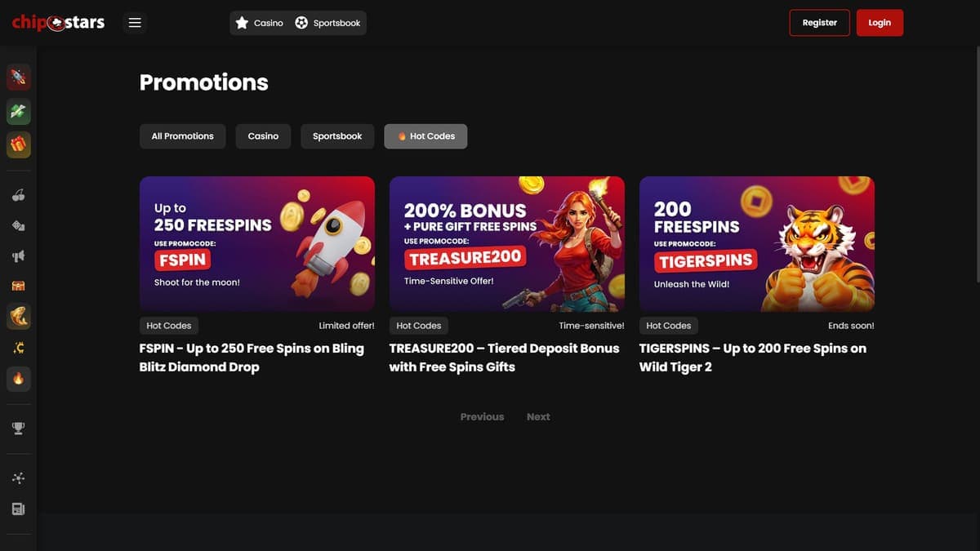Open TIGERSPINS Wild Tiger 2 title
The image size is (980, 551).
[753, 358]
